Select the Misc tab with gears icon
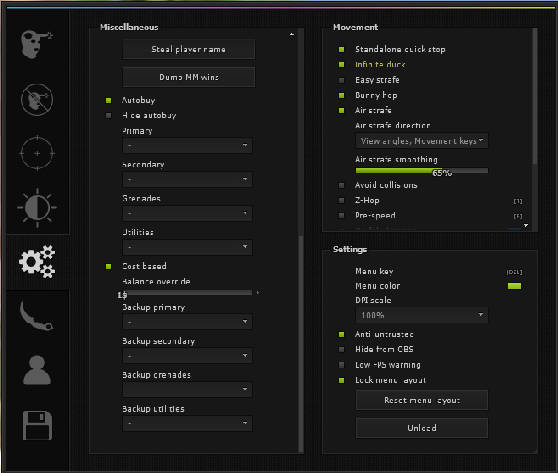This screenshot has width=558, height=473. [37, 262]
